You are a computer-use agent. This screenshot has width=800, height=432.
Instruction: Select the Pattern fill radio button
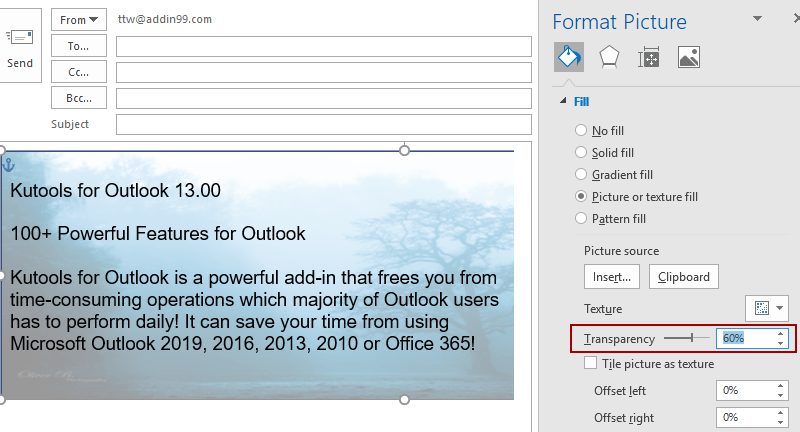(x=581, y=219)
